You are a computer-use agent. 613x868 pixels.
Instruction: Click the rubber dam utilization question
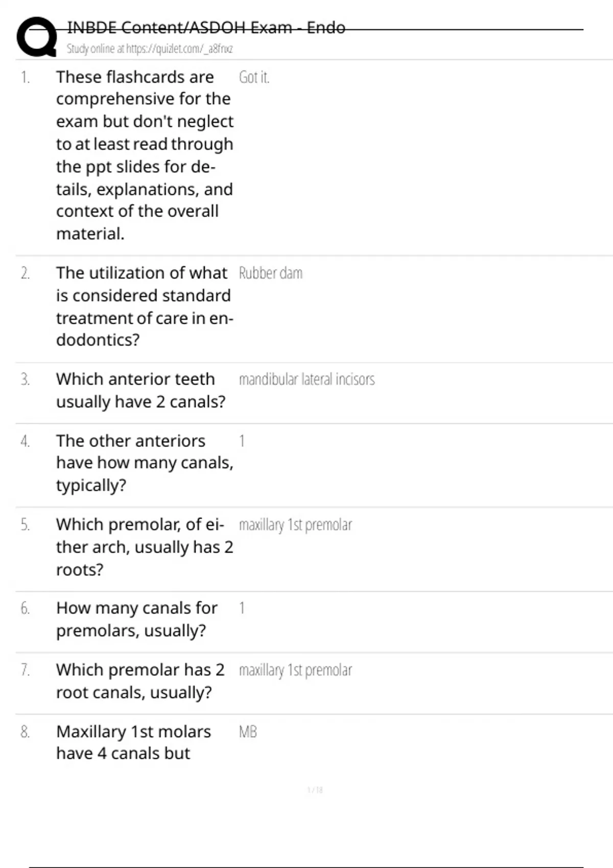pos(145,306)
